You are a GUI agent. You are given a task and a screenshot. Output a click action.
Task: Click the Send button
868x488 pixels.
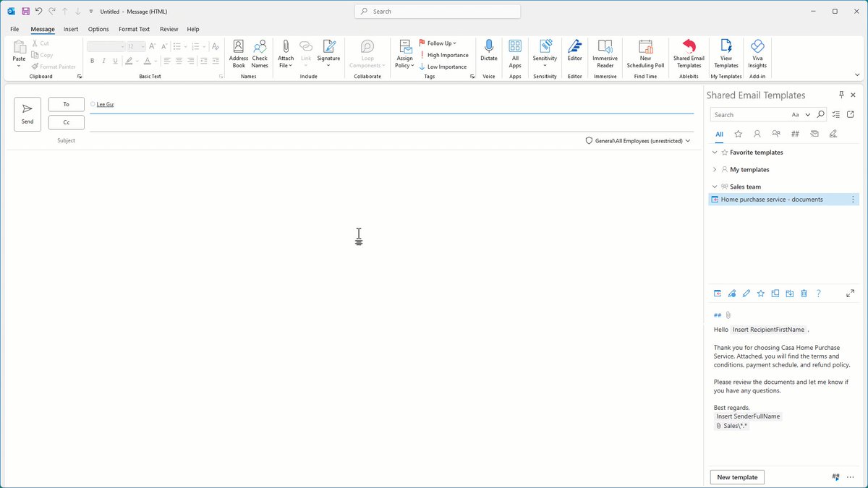[27, 114]
